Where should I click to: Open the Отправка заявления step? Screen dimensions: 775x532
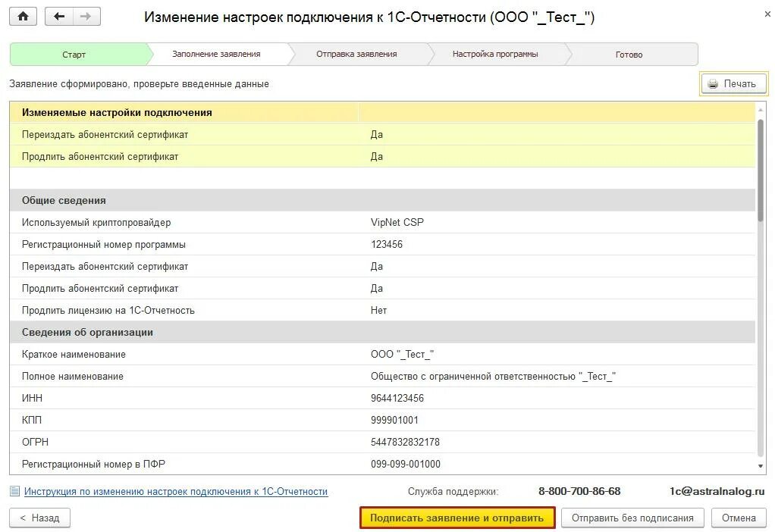[356, 54]
